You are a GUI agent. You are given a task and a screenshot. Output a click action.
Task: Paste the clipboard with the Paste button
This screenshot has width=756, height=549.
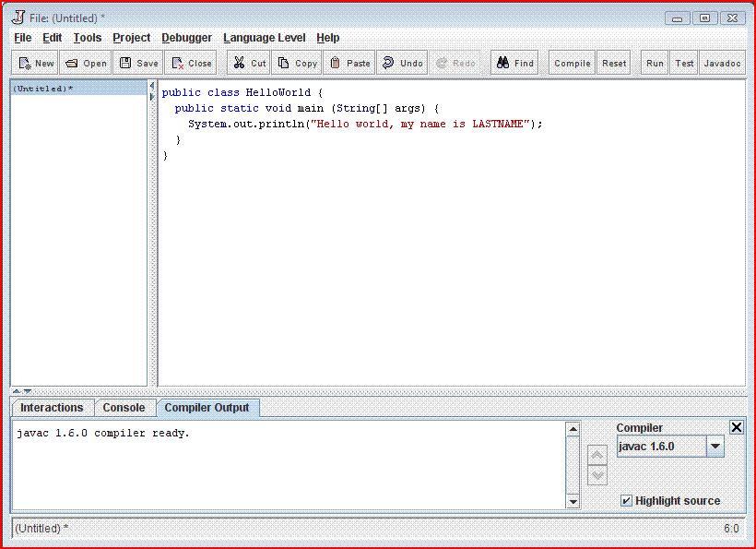(x=349, y=63)
